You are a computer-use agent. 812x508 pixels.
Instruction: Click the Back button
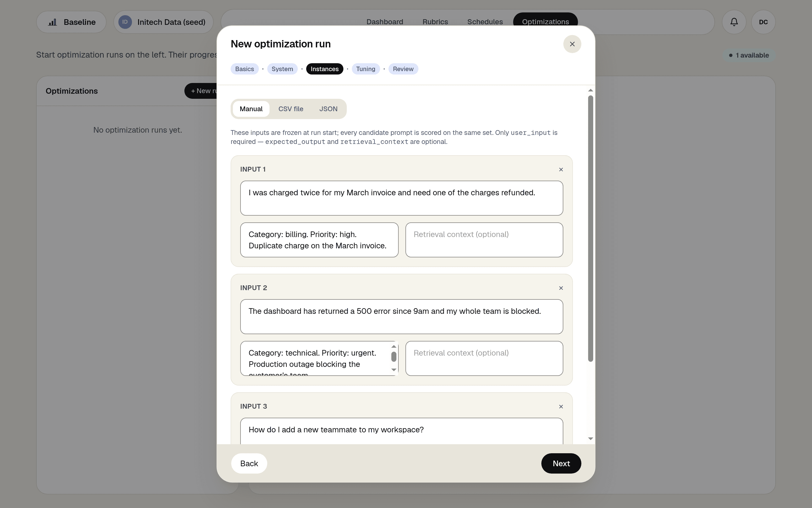249,464
